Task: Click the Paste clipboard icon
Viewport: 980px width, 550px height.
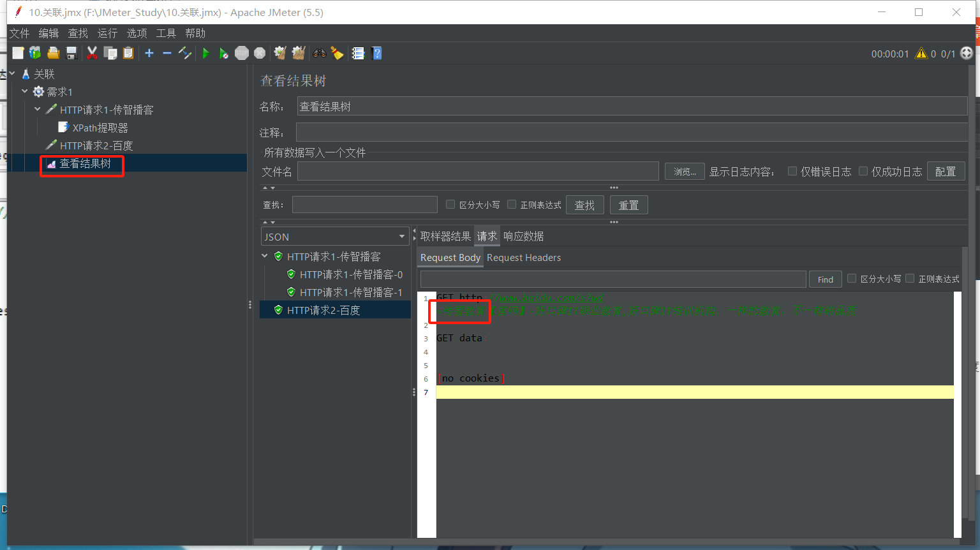Action: click(x=128, y=53)
